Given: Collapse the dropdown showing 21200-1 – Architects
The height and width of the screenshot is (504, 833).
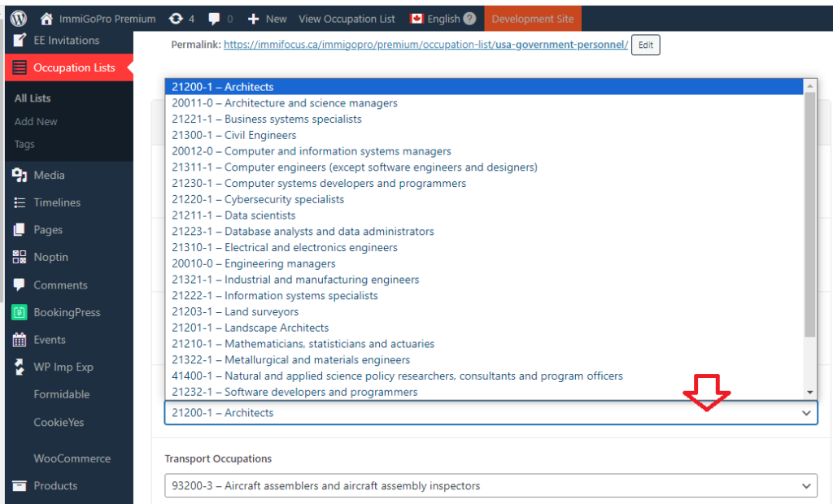Looking at the screenshot, I should (x=490, y=413).
